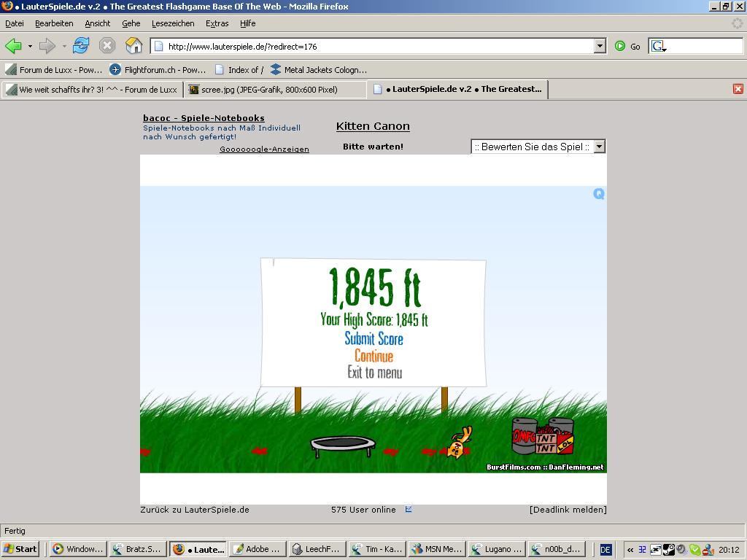The image size is (747, 560).
Task: Open the Lesezeichen menu
Action: pos(173,23)
